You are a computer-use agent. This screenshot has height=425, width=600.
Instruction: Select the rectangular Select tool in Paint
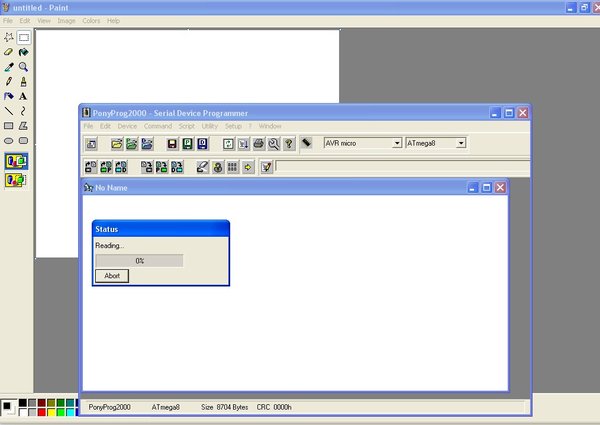24,37
